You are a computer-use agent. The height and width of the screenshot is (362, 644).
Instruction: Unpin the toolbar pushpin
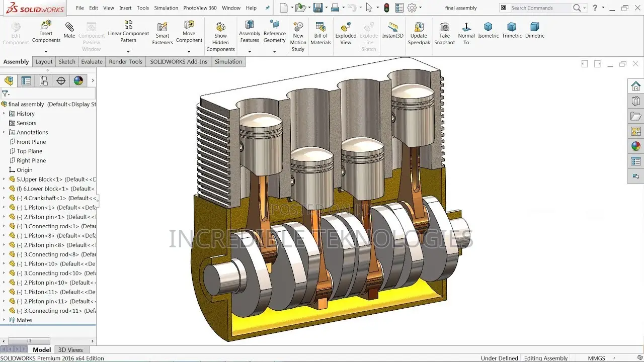click(x=267, y=8)
